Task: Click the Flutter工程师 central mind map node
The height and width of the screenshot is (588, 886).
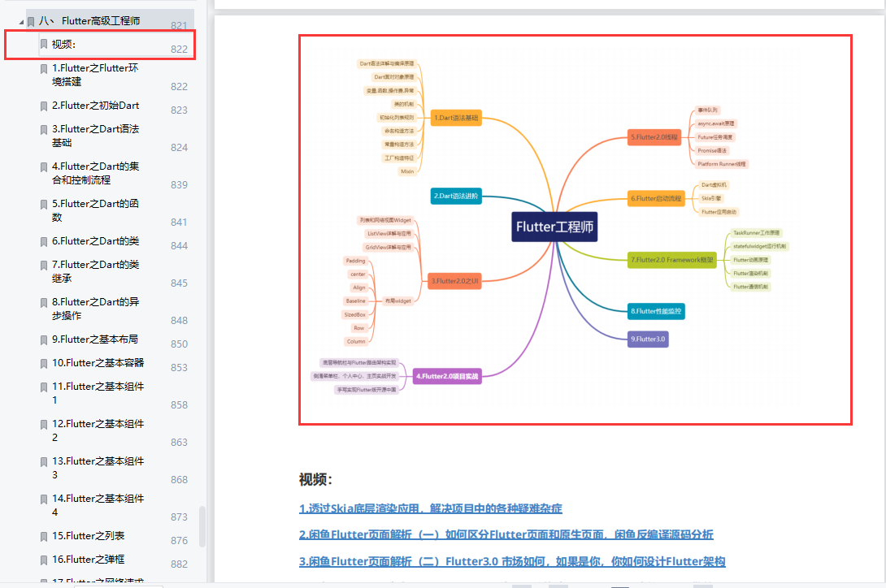Action: tap(554, 227)
